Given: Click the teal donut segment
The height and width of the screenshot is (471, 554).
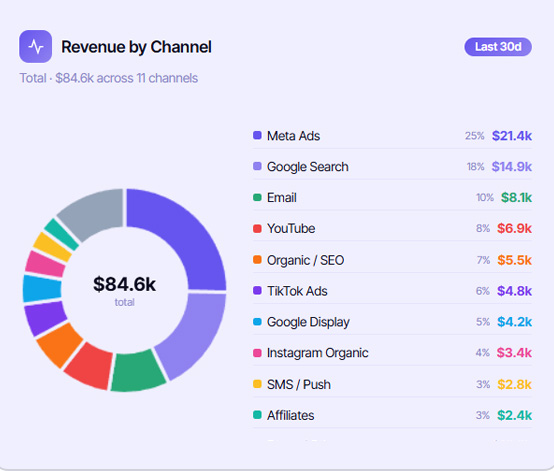Looking at the screenshot, I should tap(62, 234).
